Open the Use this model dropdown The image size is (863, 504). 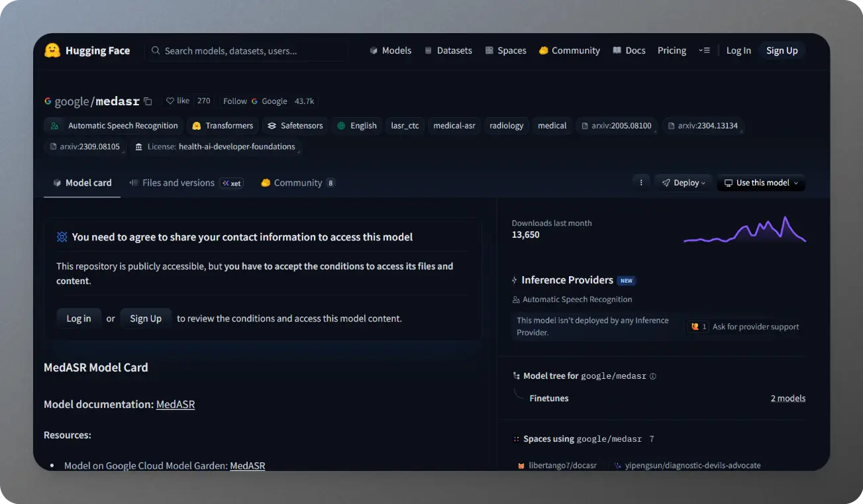pos(761,183)
